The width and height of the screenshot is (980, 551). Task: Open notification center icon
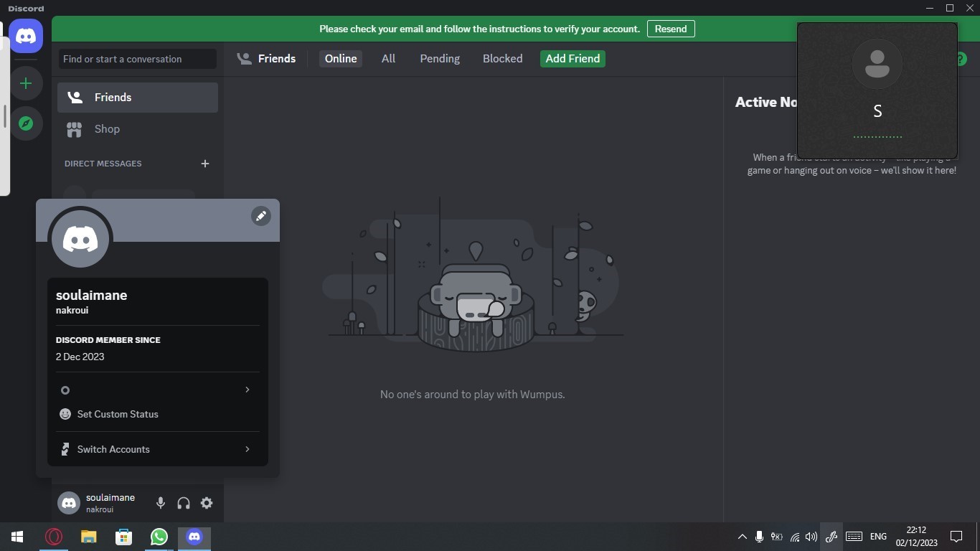[956, 537]
